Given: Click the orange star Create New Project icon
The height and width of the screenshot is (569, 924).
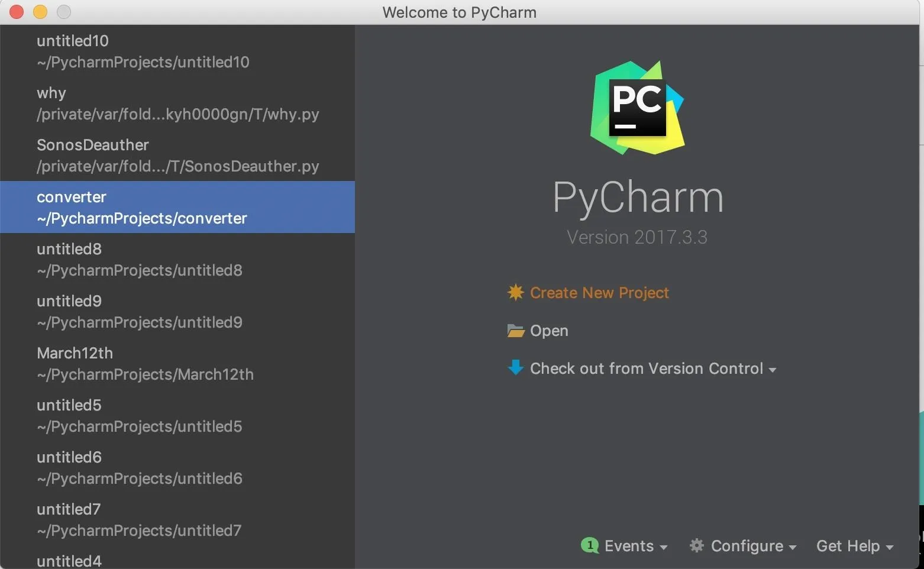Looking at the screenshot, I should tap(516, 292).
